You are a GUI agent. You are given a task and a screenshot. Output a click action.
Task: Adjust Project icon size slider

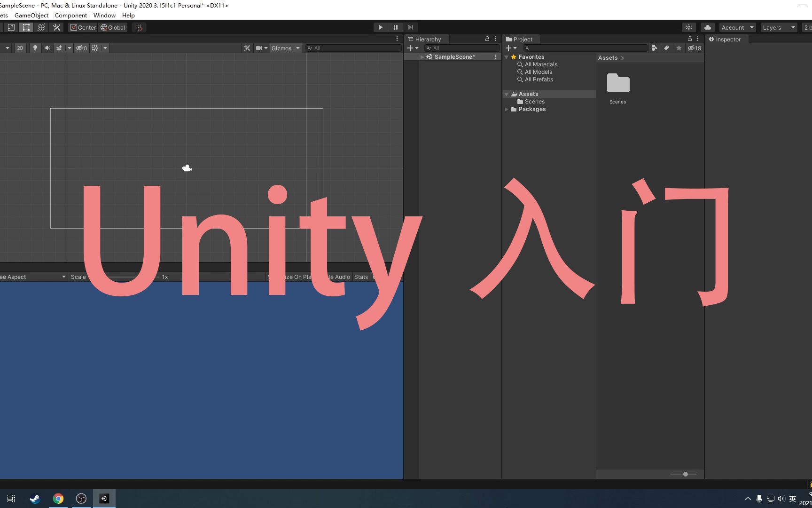pyautogui.click(x=685, y=474)
